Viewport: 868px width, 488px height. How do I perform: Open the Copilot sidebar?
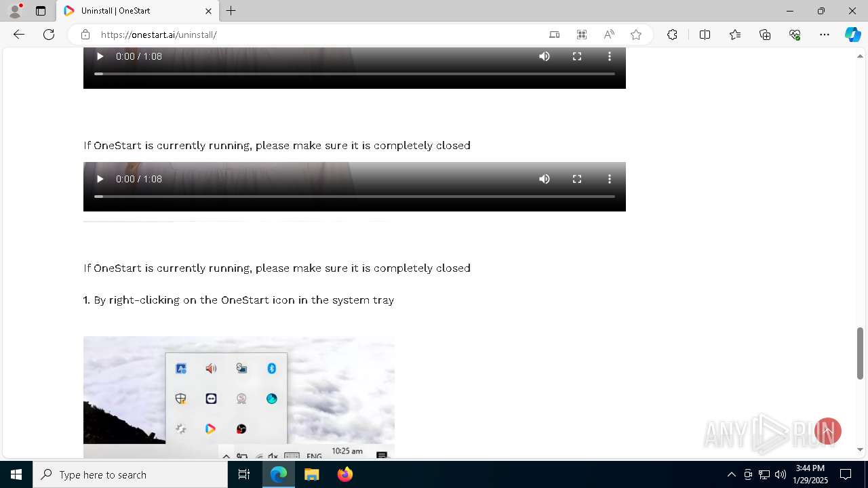point(852,35)
